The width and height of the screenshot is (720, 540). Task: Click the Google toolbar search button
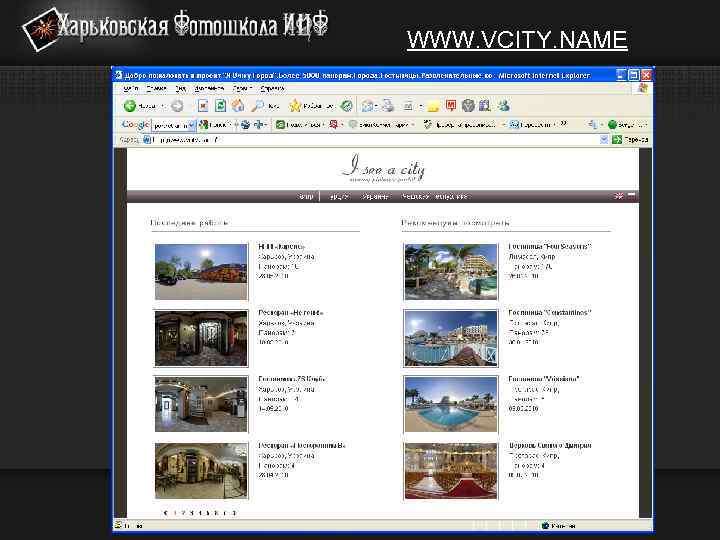pyautogui.click(x=215, y=124)
